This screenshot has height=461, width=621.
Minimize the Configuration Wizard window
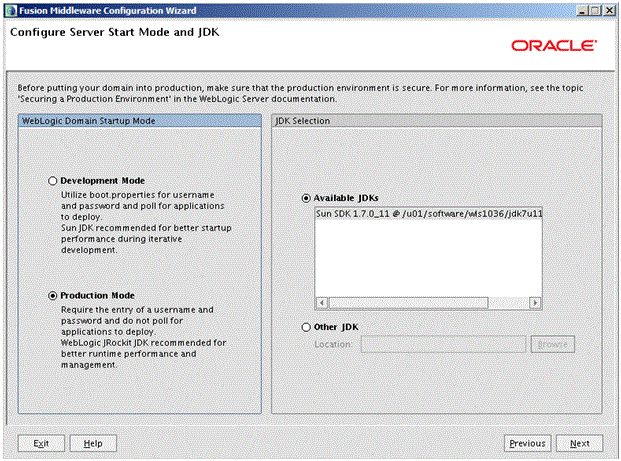581,11
